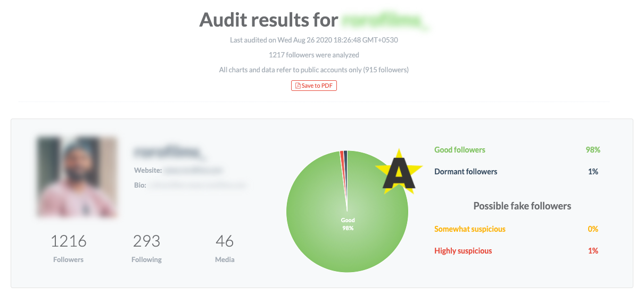Select the Good followers legend label
Screen dimensions: 644x295
point(460,150)
